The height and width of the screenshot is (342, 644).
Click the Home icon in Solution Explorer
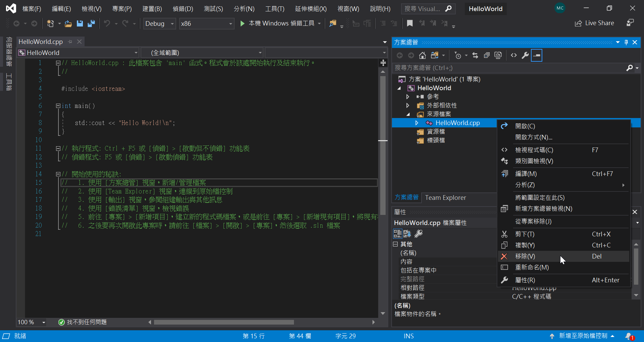click(423, 55)
